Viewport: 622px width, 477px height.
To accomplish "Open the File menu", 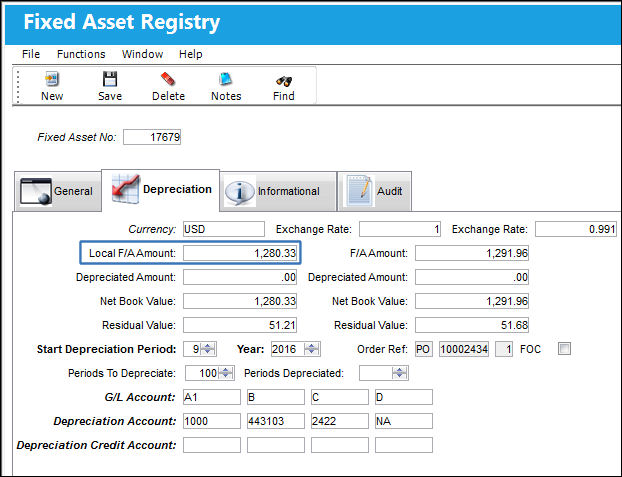I will (31, 54).
